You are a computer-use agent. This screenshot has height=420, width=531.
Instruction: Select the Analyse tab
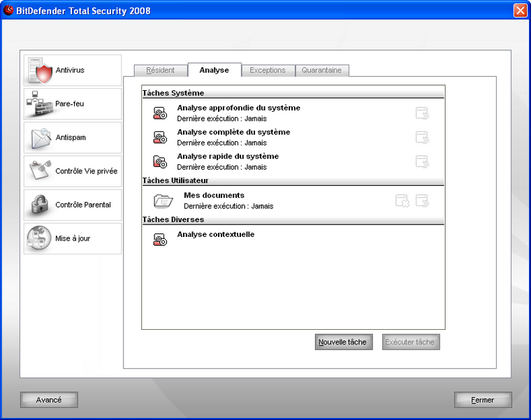pos(214,70)
